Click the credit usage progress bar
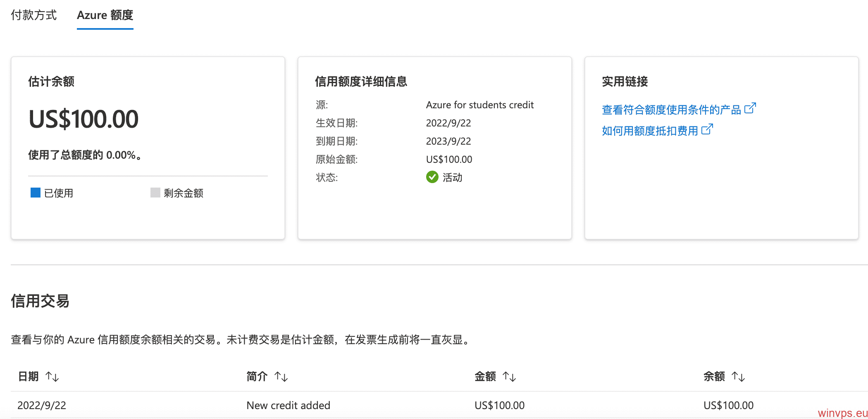 coord(148,176)
